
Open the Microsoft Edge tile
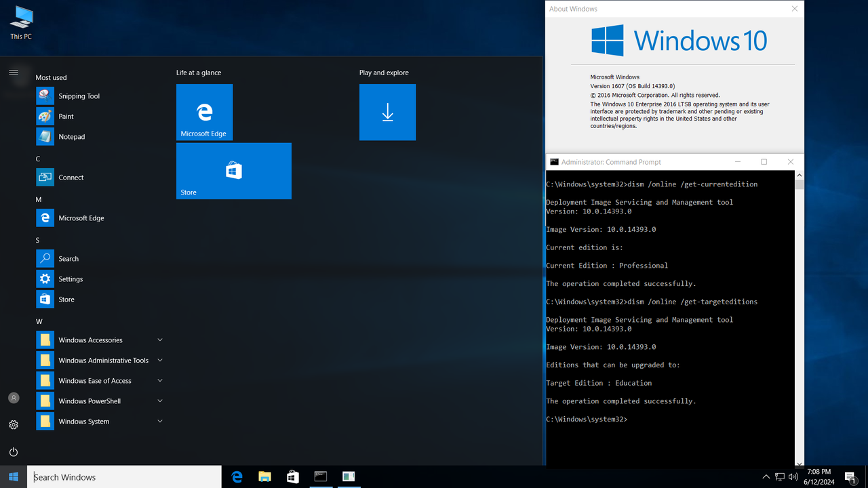tap(204, 112)
